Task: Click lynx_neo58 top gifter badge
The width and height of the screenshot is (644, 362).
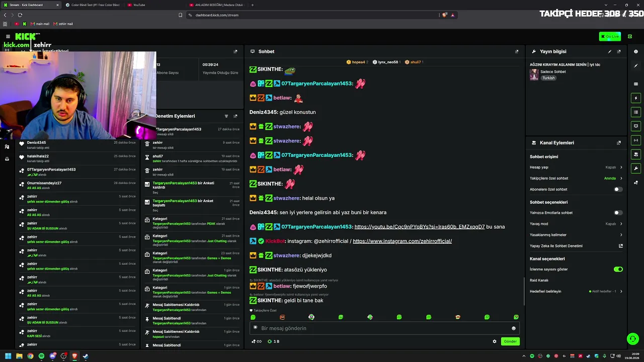Action: (387, 62)
